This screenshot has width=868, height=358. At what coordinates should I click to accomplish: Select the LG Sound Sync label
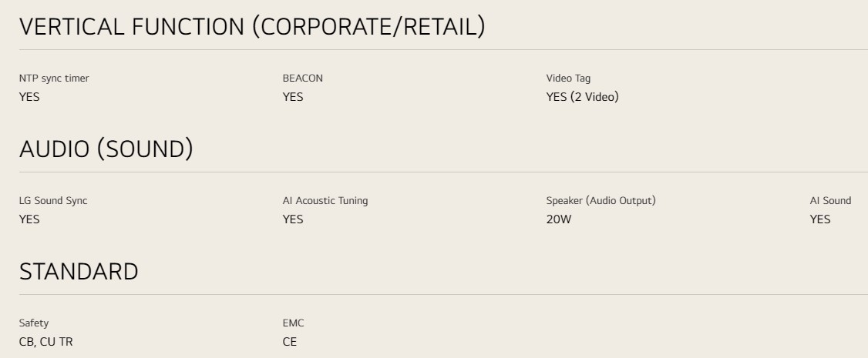pyautogui.click(x=53, y=200)
